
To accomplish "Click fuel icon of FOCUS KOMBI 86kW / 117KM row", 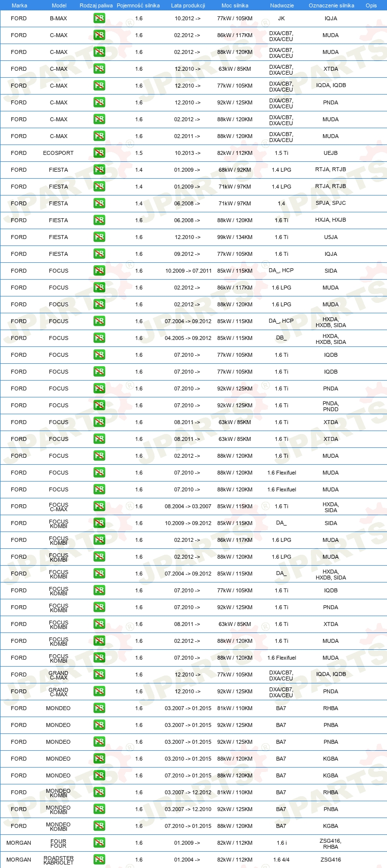I will pos(99,540).
